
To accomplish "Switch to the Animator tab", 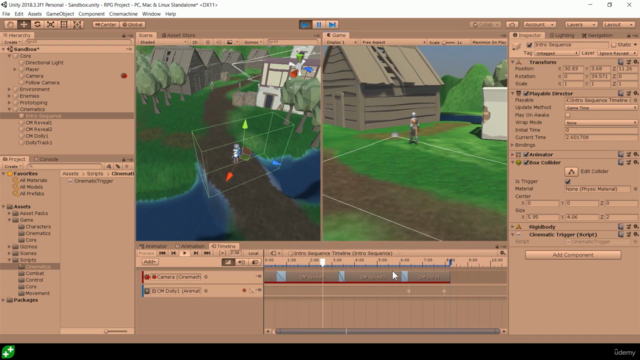I will (153, 246).
